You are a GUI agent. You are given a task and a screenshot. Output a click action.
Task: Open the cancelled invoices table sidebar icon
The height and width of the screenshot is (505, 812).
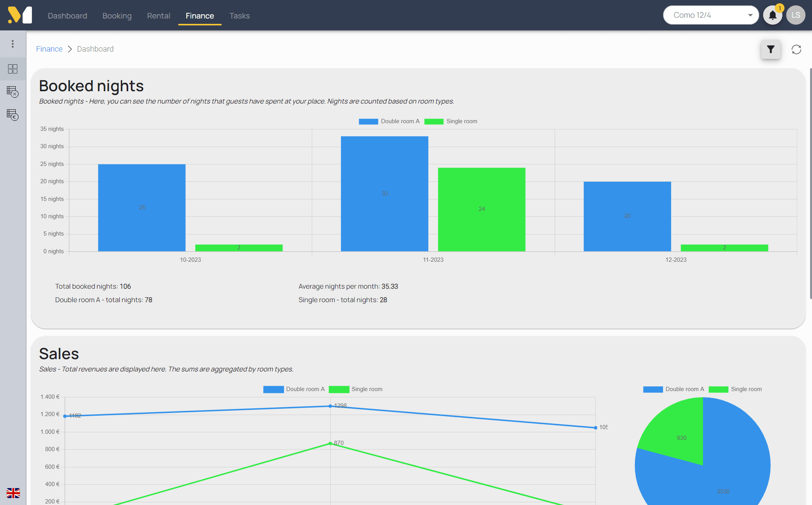pyautogui.click(x=13, y=92)
